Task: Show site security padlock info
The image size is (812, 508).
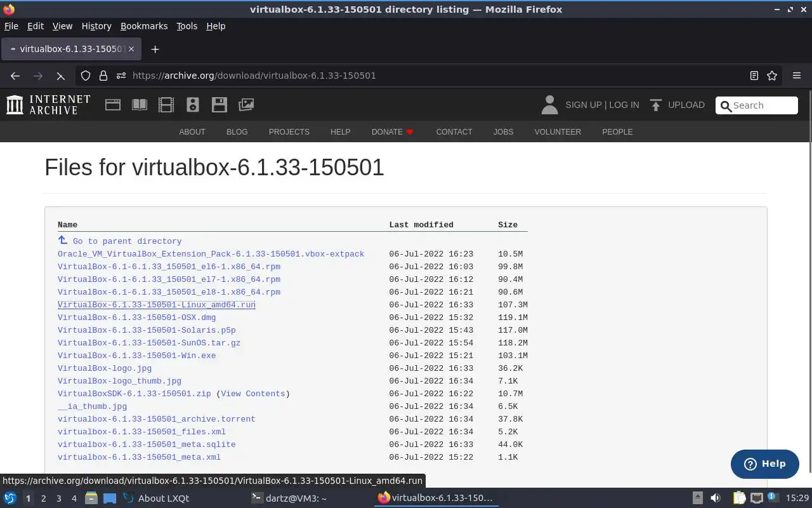Action: coord(103,76)
